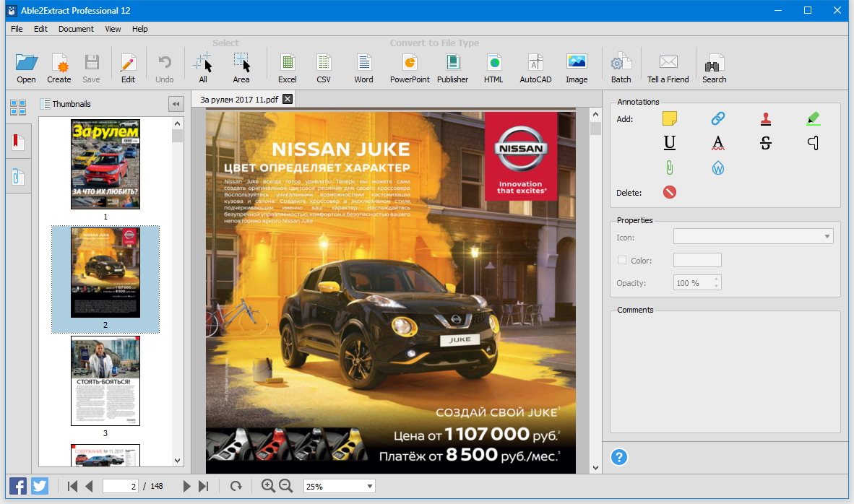This screenshot has width=854, height=504.
Task: Click the Convert to Excel icon
Action: tap(287, 68)
